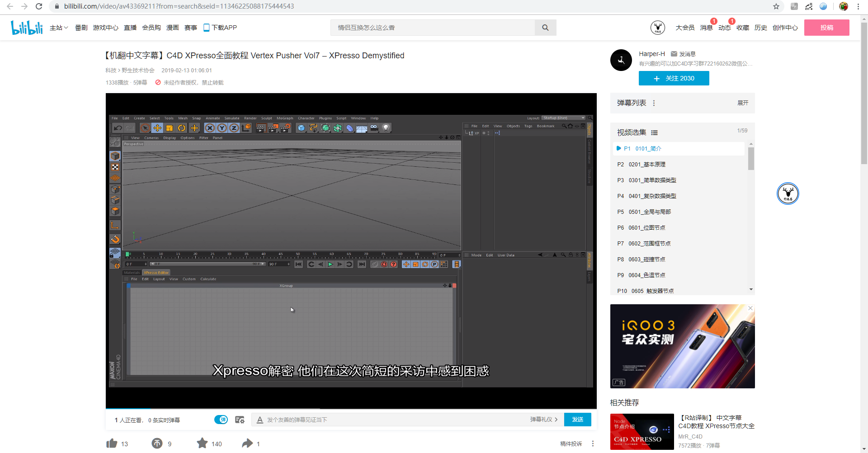Open the iQOO 3 ad banner
Screen dimensions: 868x453
(683, 346)
